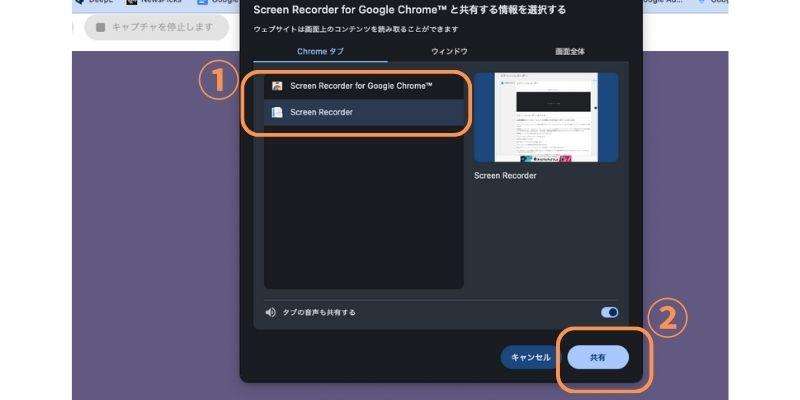Image resolution: width=800 pixels, height=400 pixels.
Task: Click the キャプチャを停止します button
Action: (157, 28)
